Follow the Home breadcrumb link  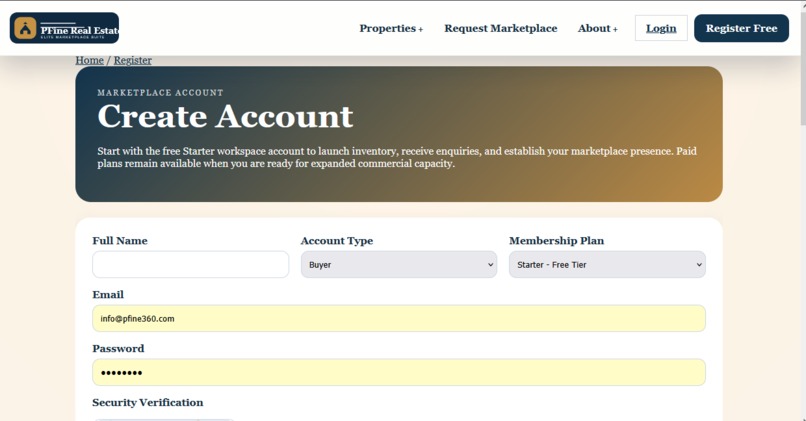89,60
